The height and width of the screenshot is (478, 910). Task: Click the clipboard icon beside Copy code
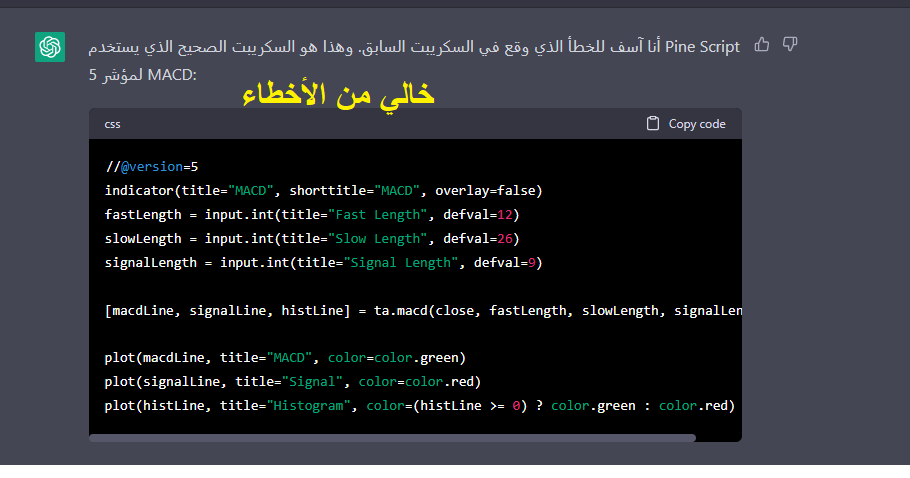(x=653, y=124)
